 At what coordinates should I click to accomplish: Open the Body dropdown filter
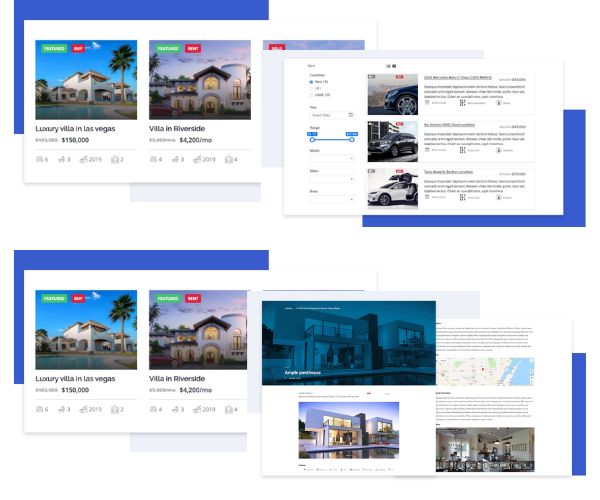pos(332,198)
